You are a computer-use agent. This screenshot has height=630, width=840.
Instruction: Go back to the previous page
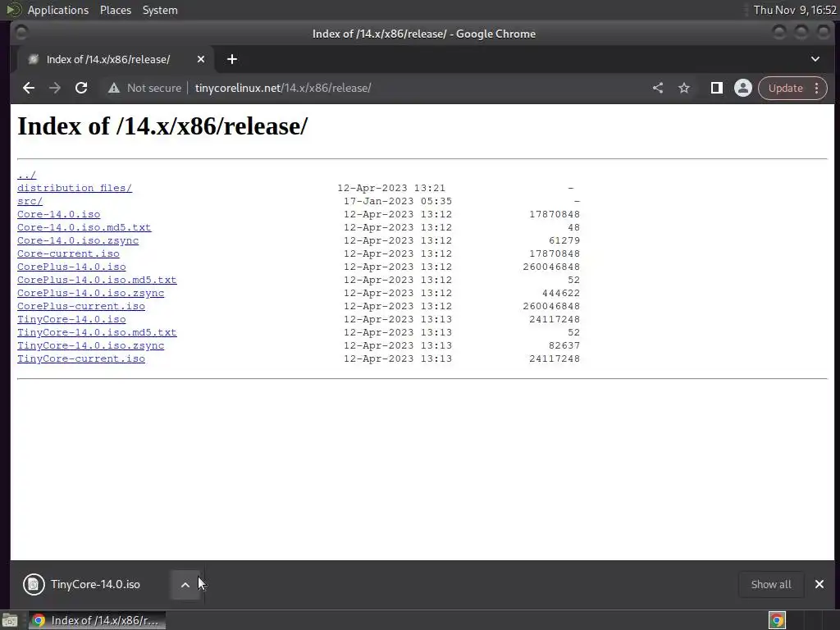pos(29,88)
